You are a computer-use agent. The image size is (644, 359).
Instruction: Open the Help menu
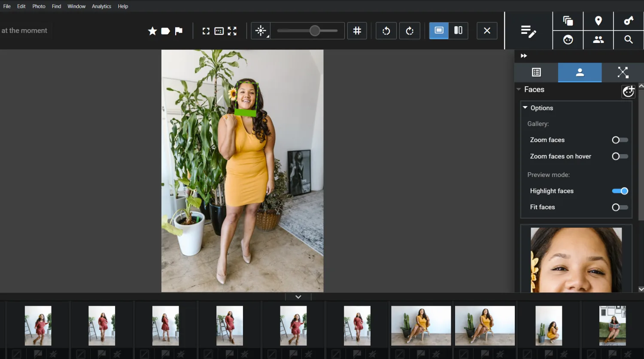click(123, 6)
